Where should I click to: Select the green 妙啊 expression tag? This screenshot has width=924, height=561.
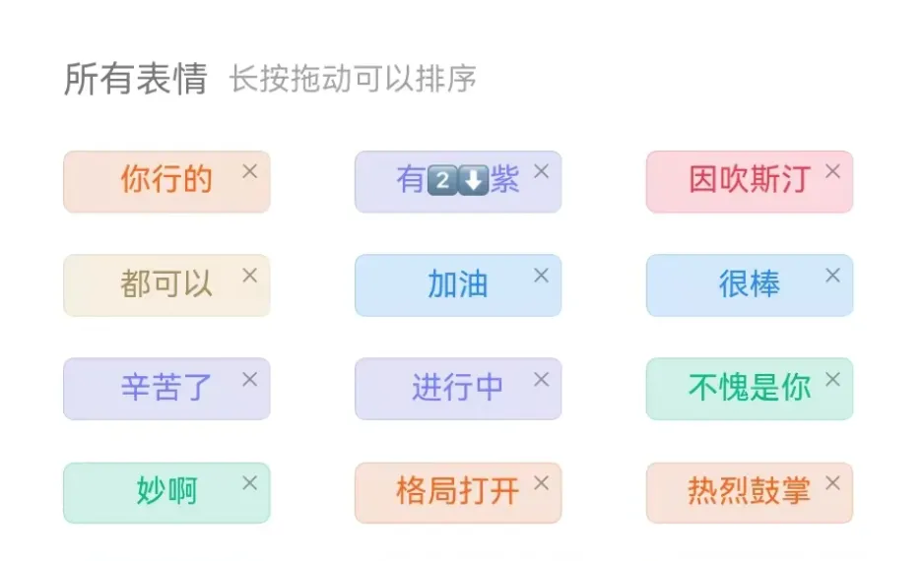(166, 493)
